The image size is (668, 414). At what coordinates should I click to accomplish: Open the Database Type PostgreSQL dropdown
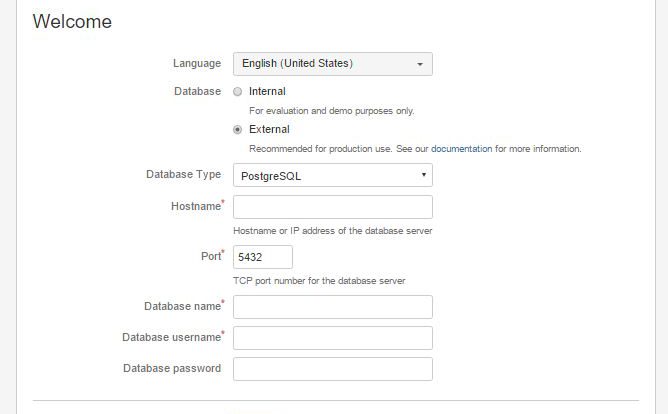tap(333, 175)
